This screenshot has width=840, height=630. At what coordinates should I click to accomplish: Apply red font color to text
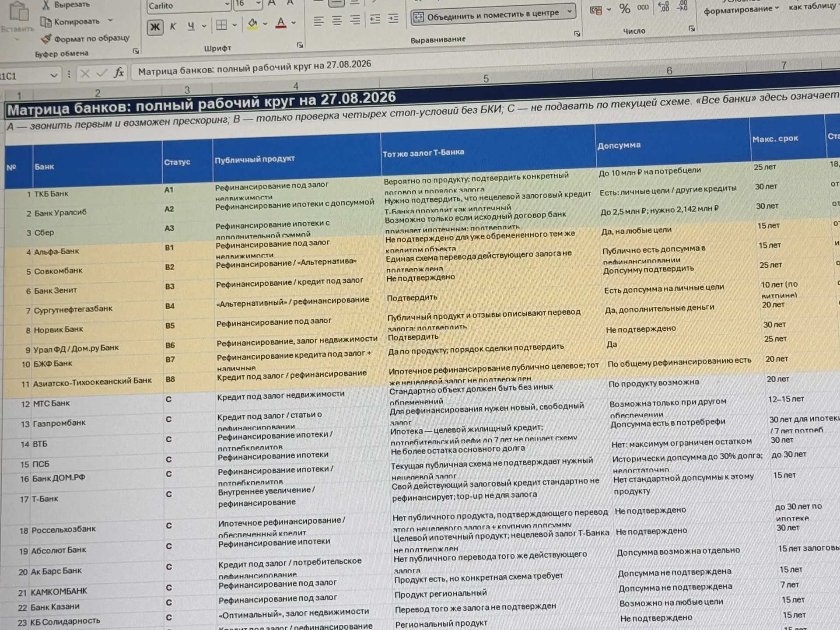click(x=281, y=23)
